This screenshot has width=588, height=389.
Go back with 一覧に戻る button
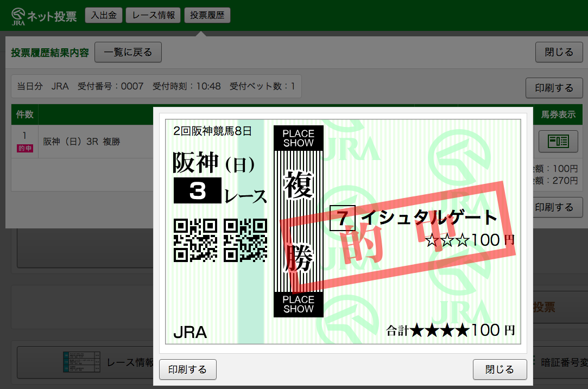[128, 52]
